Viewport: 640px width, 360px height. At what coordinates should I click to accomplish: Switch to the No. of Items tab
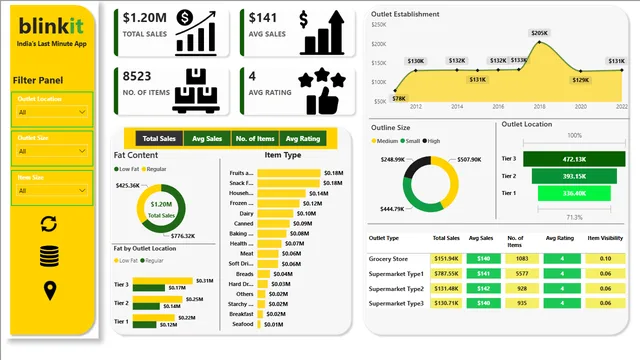(x=255, y=139)
